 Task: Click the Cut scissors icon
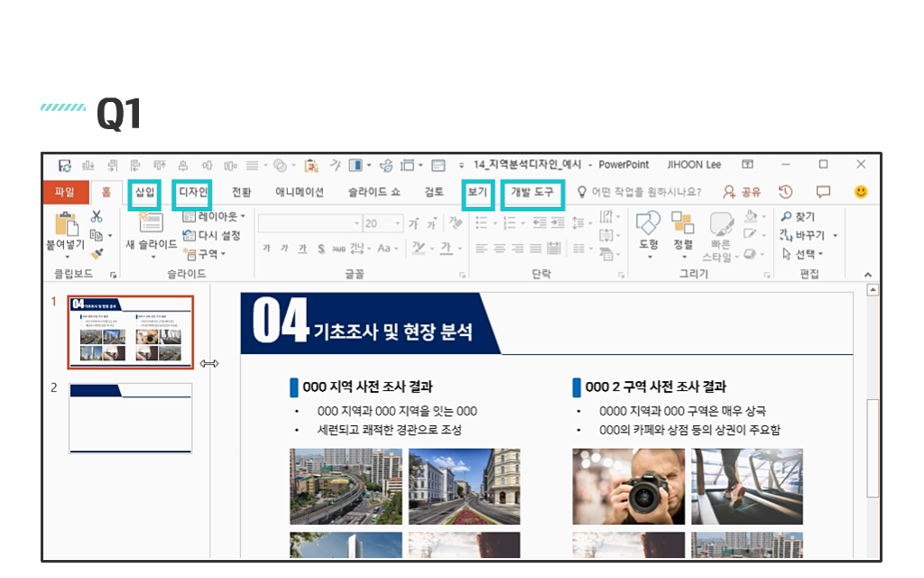(x=97, y=217)
